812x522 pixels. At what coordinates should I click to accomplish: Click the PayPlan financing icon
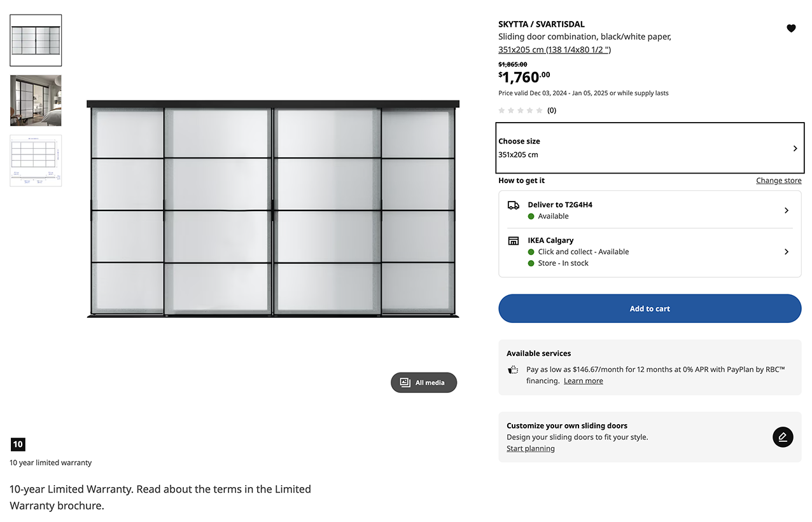click(513, 369)
